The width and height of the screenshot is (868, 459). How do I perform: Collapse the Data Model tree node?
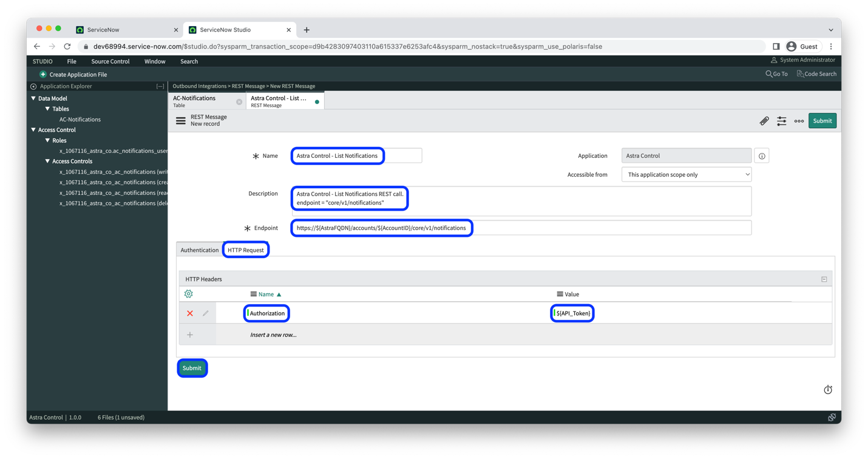(x=33, y=98)
